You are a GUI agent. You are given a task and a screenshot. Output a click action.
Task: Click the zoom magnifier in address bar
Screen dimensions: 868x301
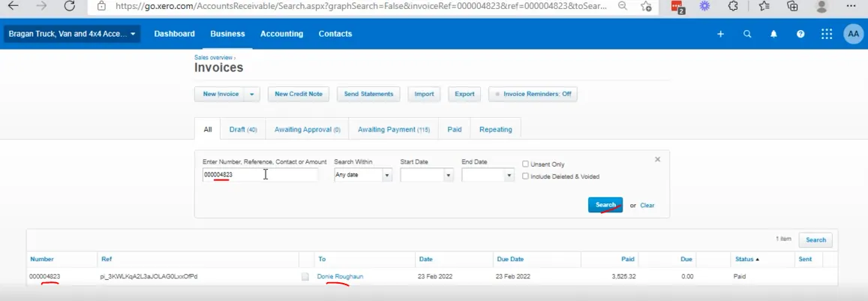click(x=622, y=6)
